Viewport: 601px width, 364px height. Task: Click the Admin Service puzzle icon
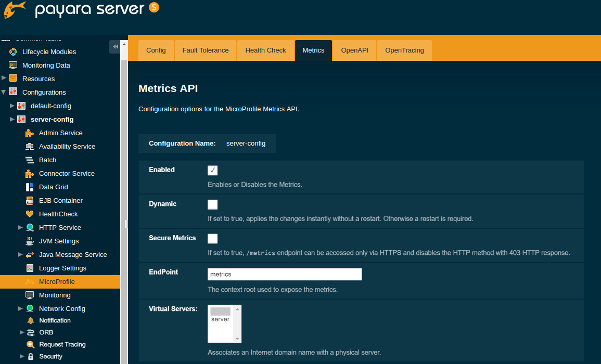coord(30,133)
